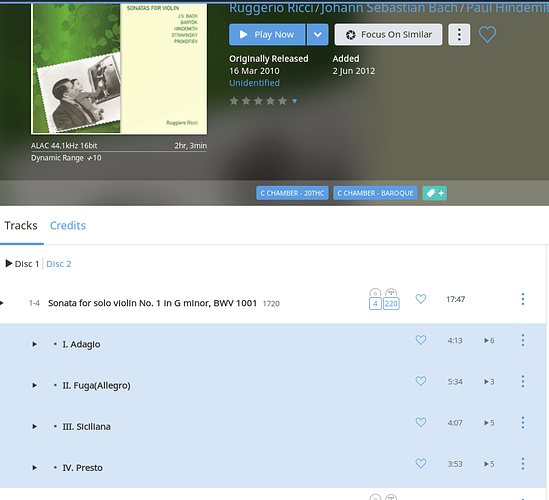The height and width of the screenshot is (500, 549).
Task: Click the Play Now button
Action: pos(267,35)
